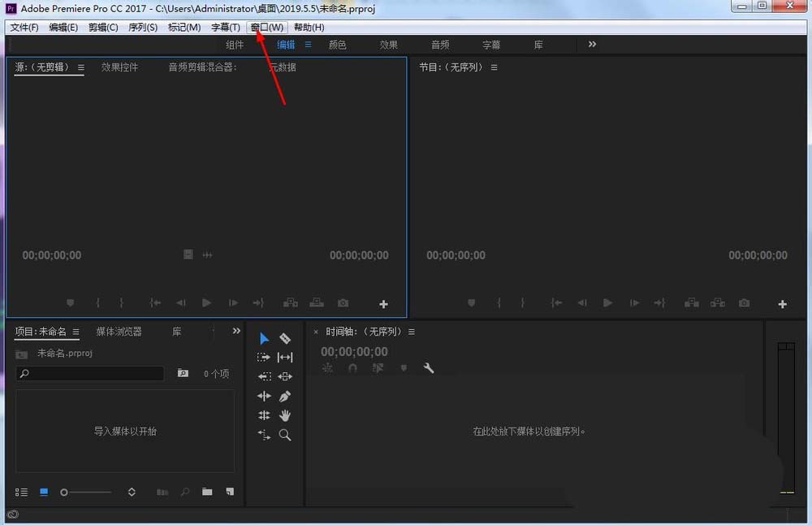This screenshot has width=812, height=525.
Task: Export a frame with the camera icon
Action: click(x=744, y=302)
